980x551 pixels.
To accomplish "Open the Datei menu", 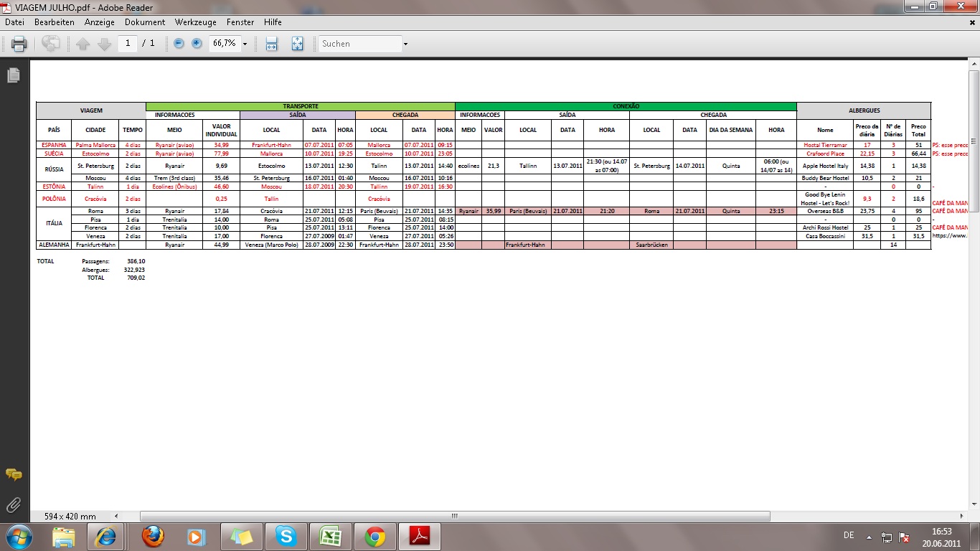I will [14, 22].
